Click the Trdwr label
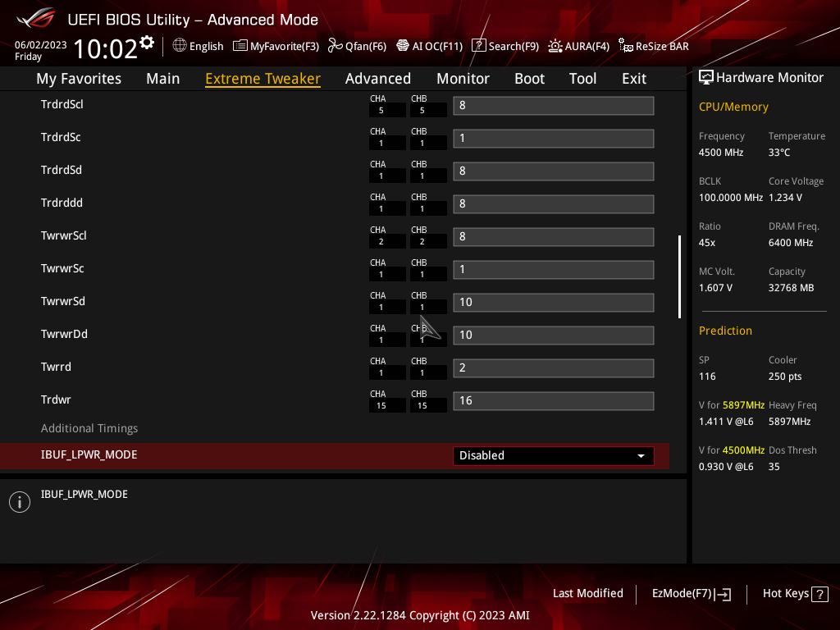 (x=56, y=399)
